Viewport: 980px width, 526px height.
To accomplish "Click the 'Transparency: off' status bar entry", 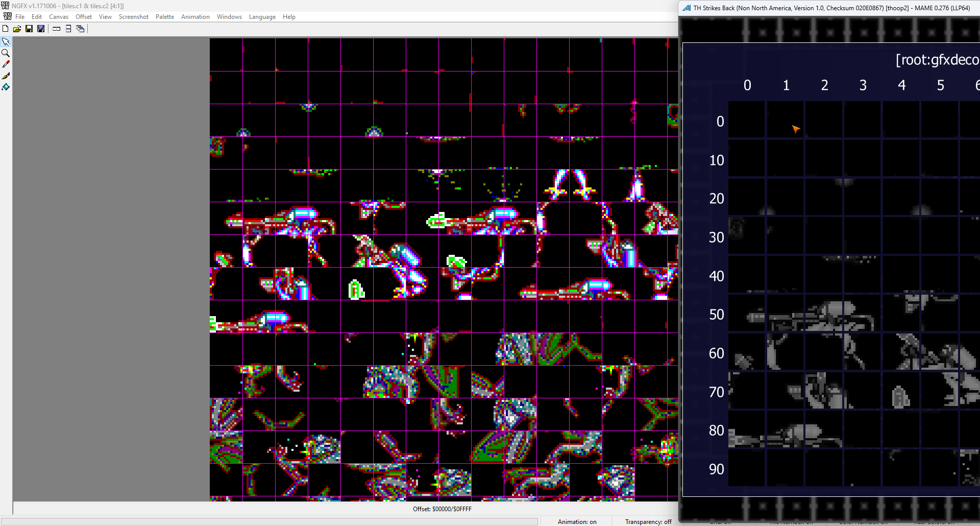I will [648, 522].
